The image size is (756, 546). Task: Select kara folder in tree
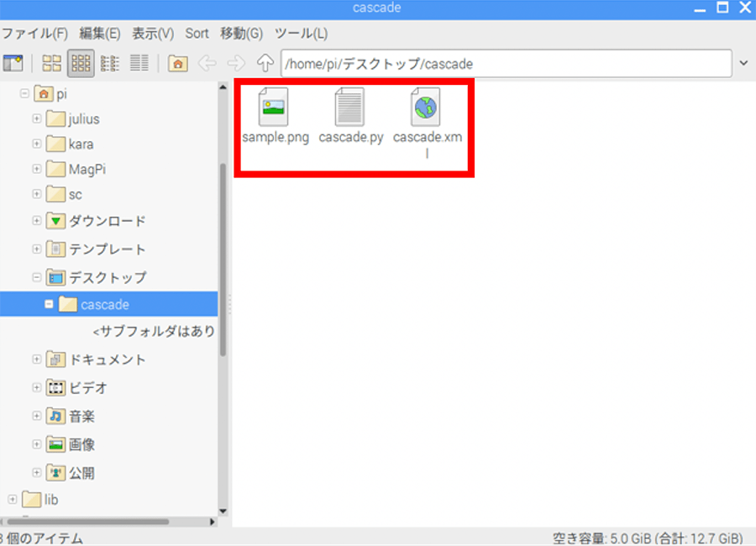(x=70, y=144)
